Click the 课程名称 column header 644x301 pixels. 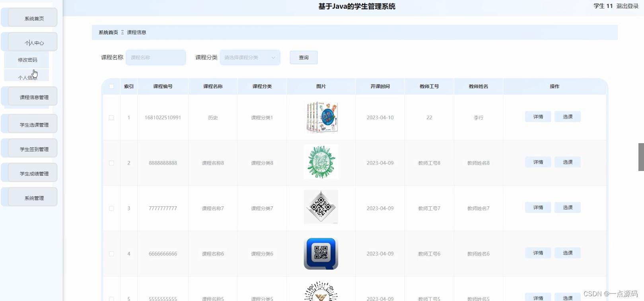coord(213,86)
